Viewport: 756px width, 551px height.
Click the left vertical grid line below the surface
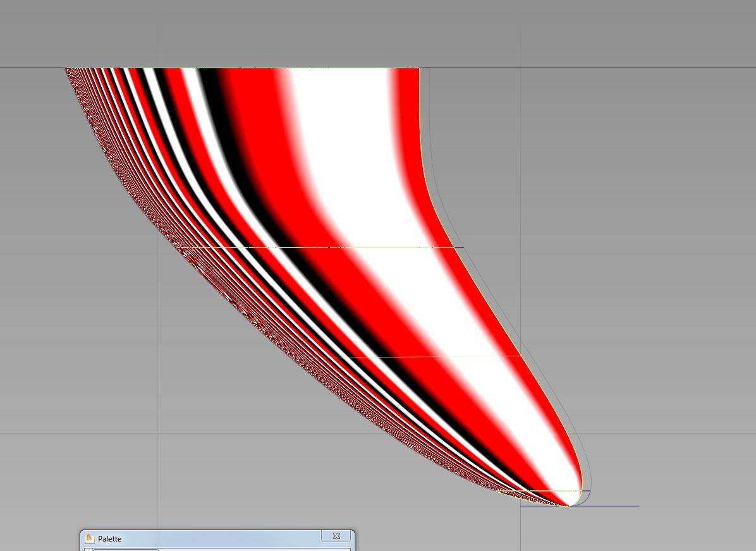click(157, 480)
